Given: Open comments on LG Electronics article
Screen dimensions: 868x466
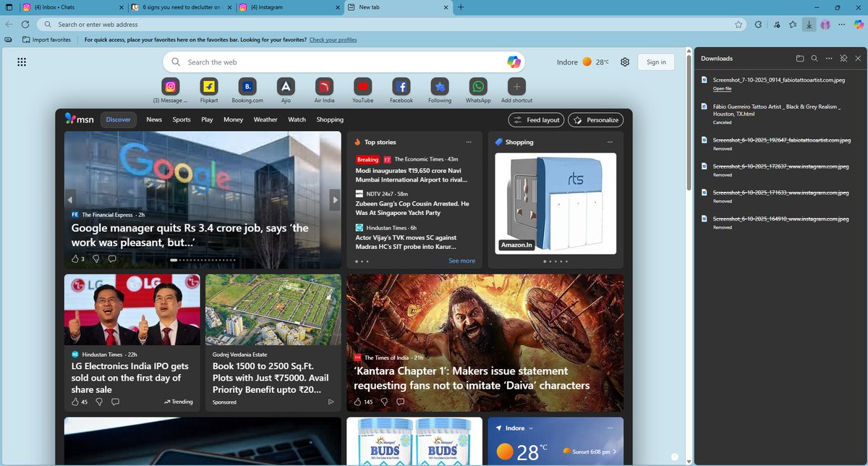Looking at the screenshot, I should click(115, 402).
